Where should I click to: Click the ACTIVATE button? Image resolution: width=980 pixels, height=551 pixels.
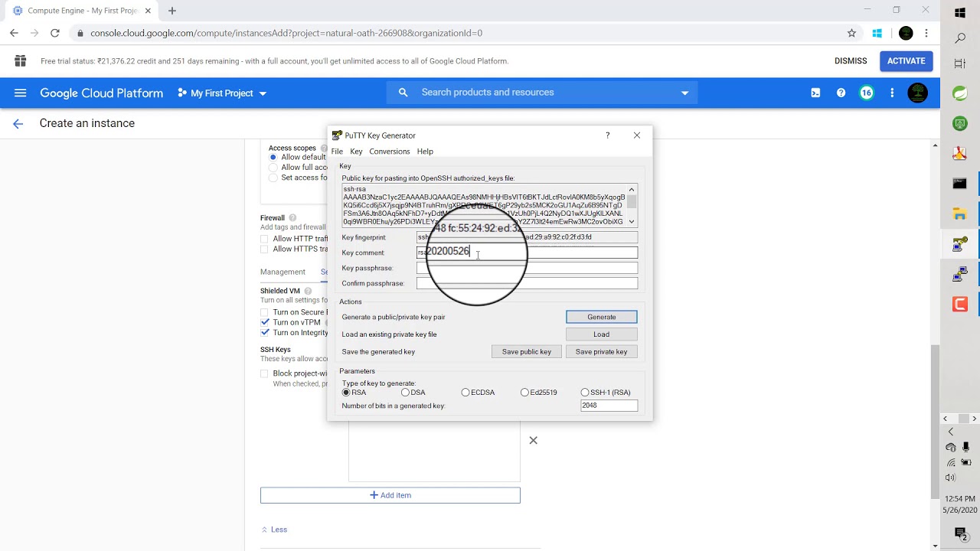[x=906, y=61]
